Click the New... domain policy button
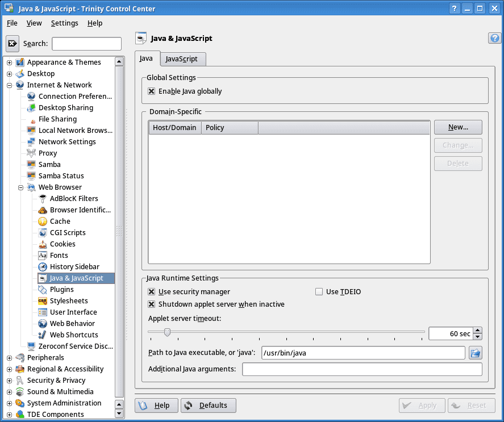504x422 pixels. [458, 127]
